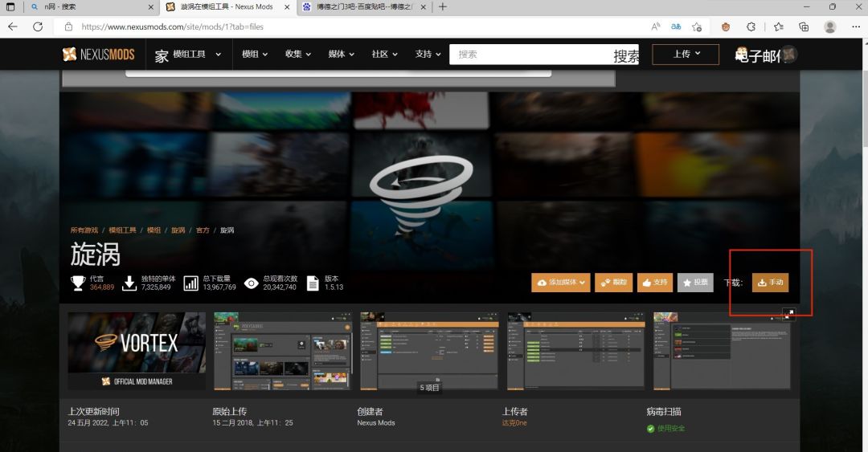Open the browser collections icon
This screenshot has width=868, height=452.
804,26
